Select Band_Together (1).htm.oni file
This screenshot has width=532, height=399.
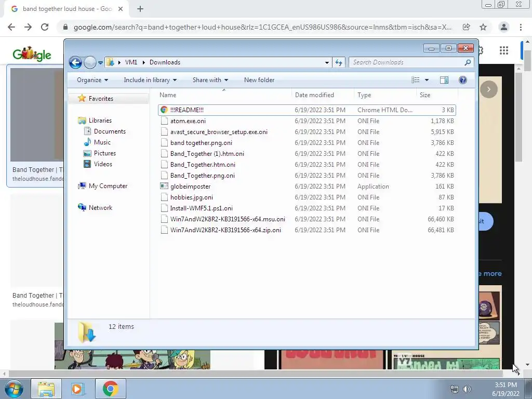coord(307,153)
